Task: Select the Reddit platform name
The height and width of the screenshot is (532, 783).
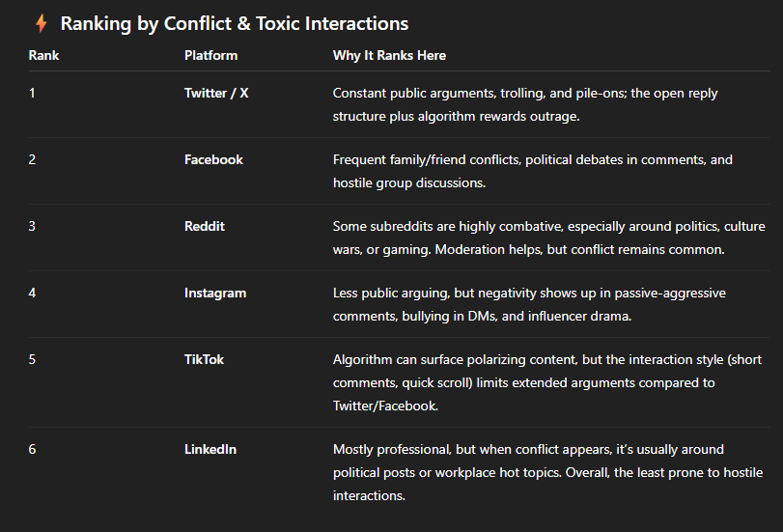Action: 207,226
